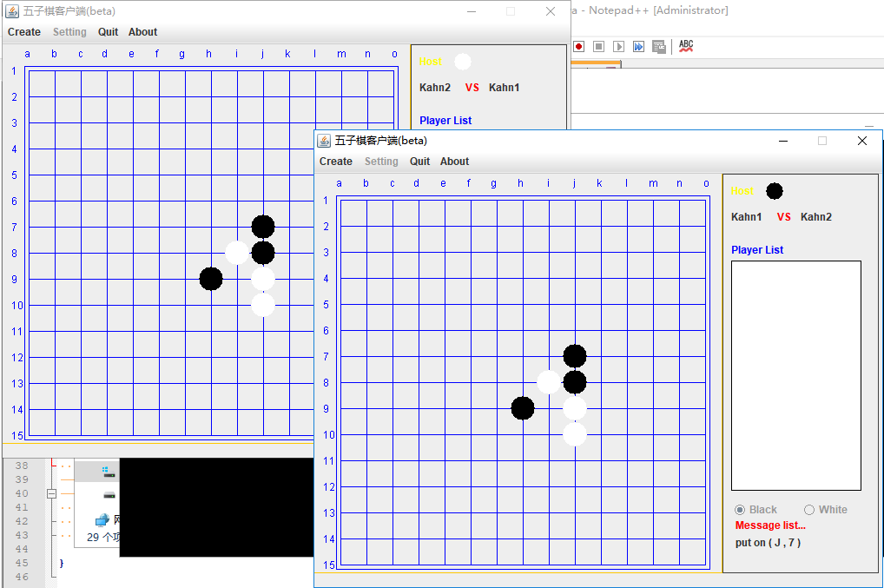Click the Java icon of front Gomoku window

[324, 141]
